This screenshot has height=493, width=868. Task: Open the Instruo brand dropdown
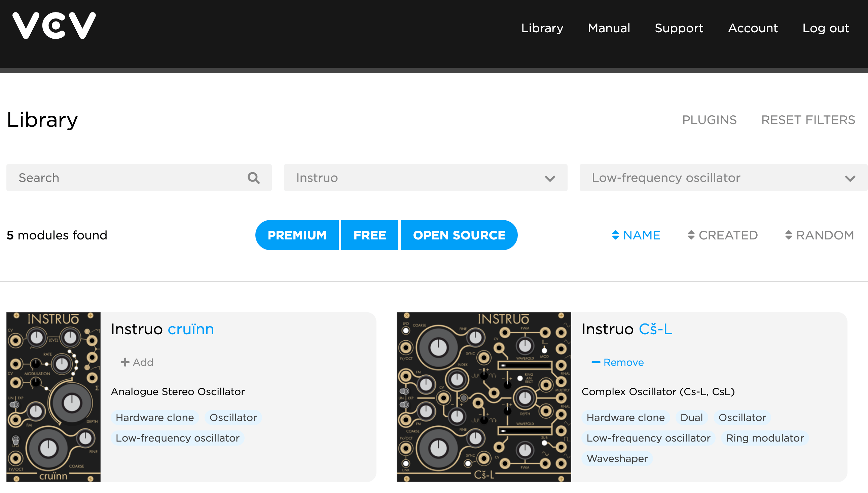tap(425, 178)
